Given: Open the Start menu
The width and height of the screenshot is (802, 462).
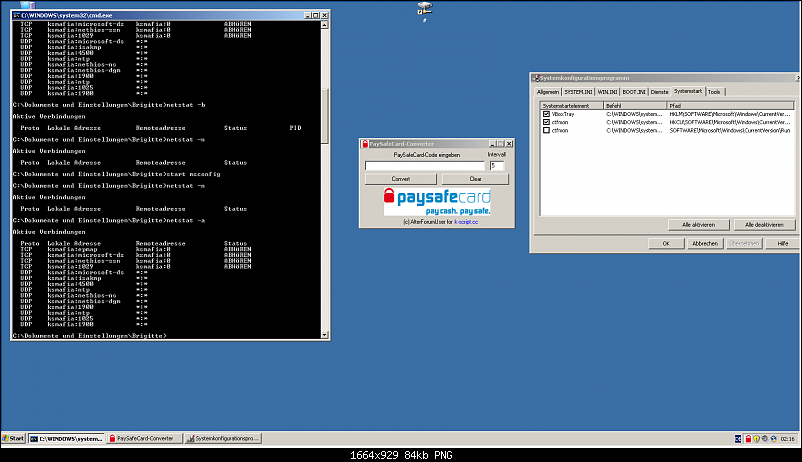Looking at the screenshot, I should [13, 438].
